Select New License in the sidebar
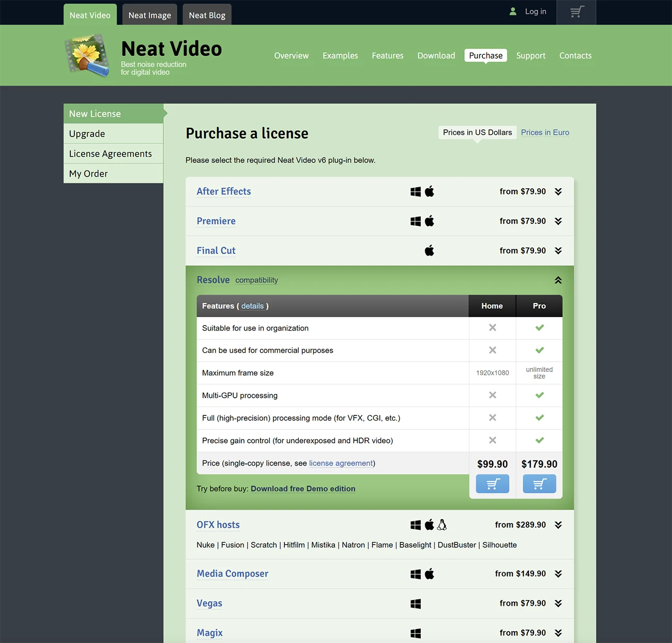This screenshot has height=643, width=672. [113, 114]
